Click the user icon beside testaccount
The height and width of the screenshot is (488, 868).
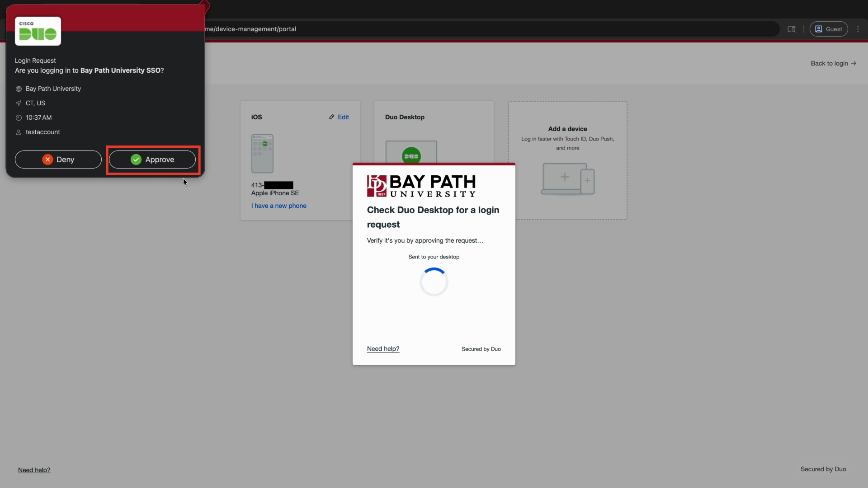(19, 132)
